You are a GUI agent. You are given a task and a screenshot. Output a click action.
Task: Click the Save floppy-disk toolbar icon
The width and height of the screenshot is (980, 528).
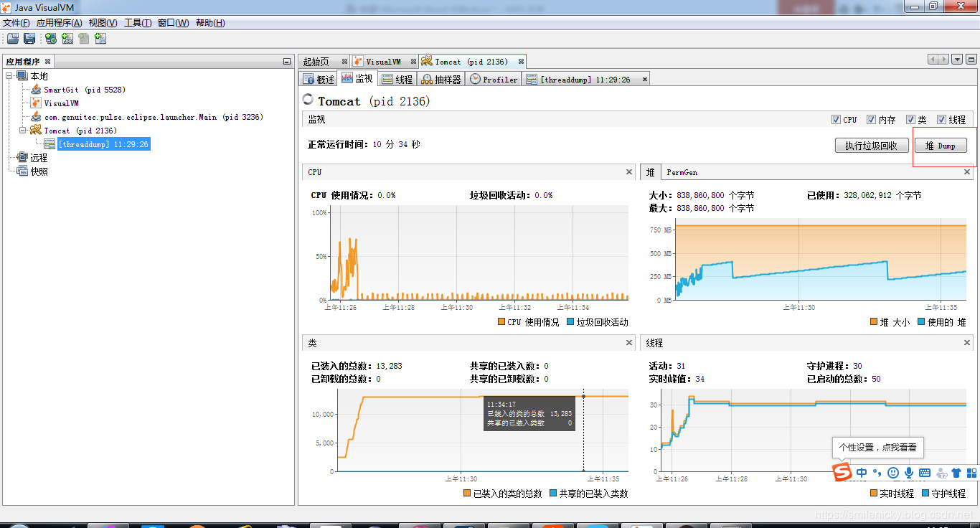29,39
